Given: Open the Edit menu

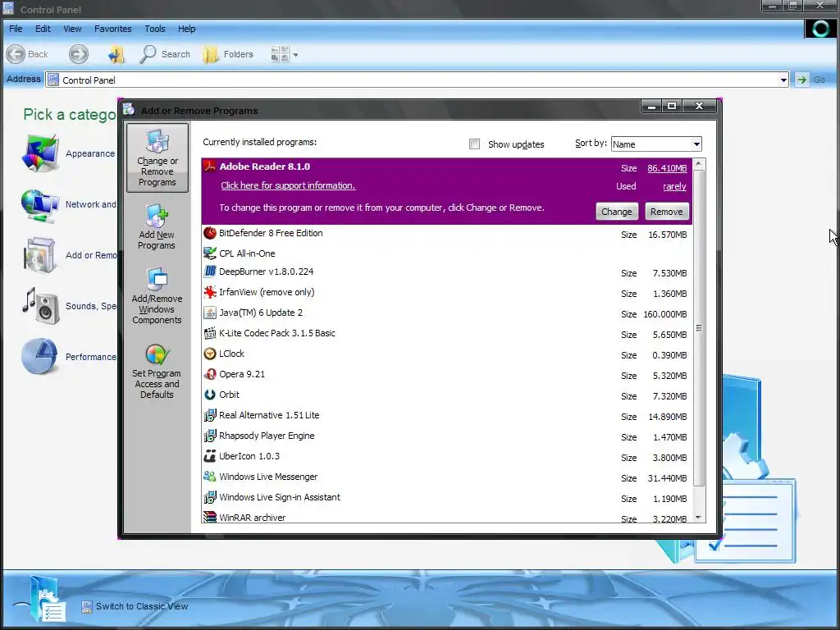Looking at the screenshot, I should click(43, 29).
